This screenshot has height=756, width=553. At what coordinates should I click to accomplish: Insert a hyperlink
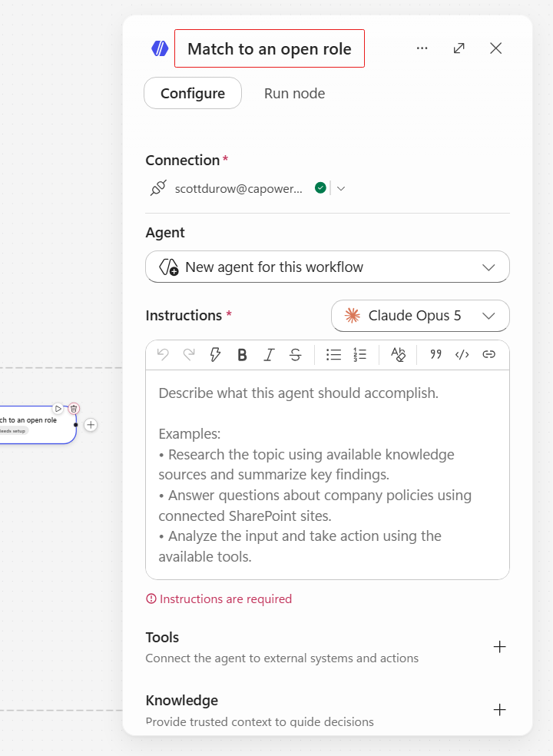click(x=489, y=355)
